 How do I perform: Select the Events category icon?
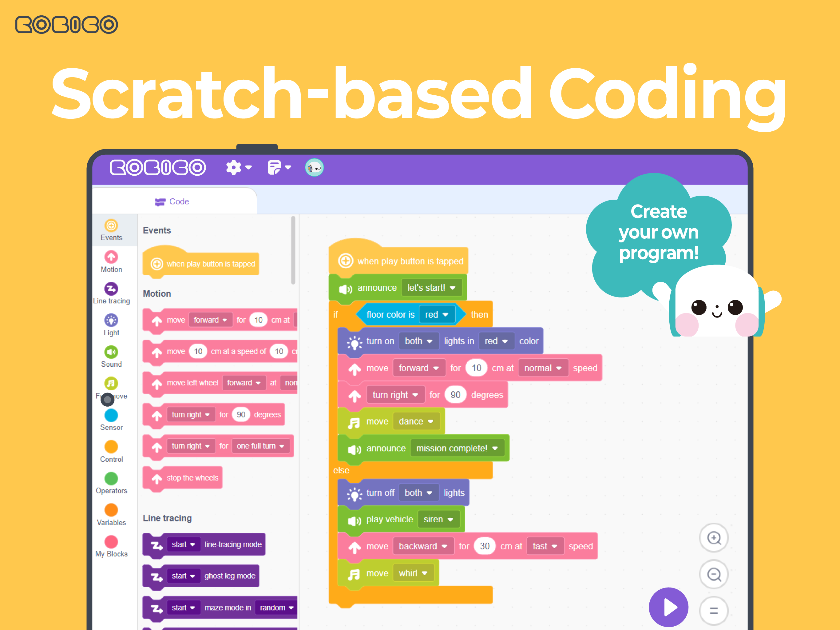click(x=111, y=226)
